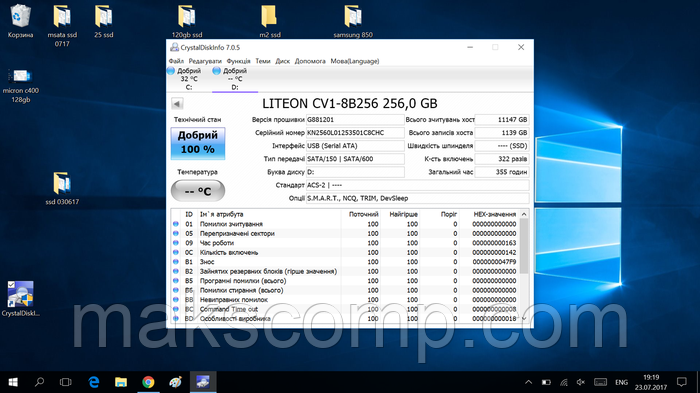Click scroll down arrow in attribute list
The height and width of the screenshot is (393, 700).
[x=524, y=318]
